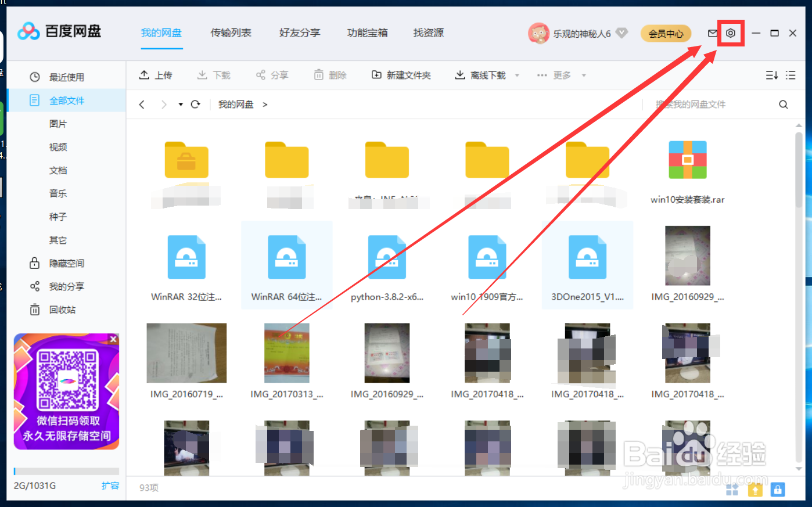
Task: Expand the navigation history dropdown triangle
Action: (x=181, y=105)
